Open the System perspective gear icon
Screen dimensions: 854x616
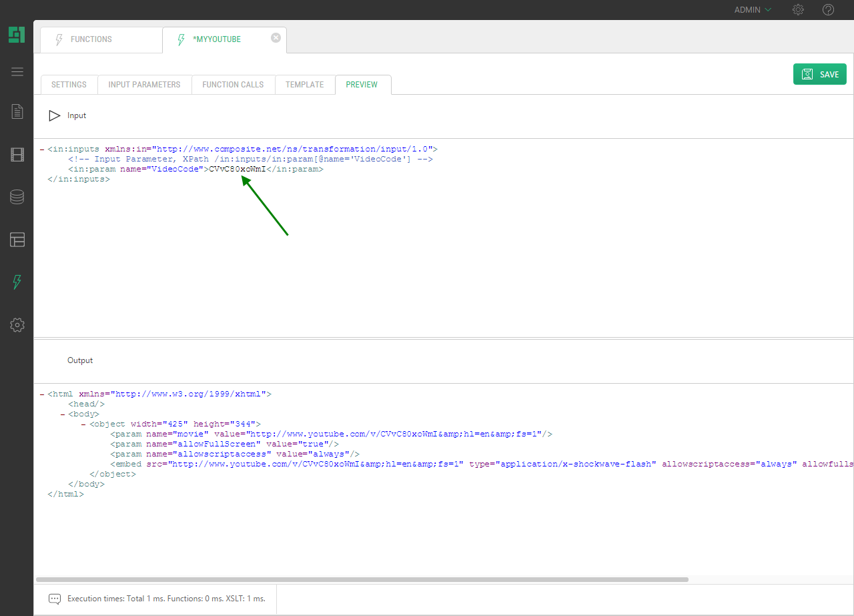[17, 325]
